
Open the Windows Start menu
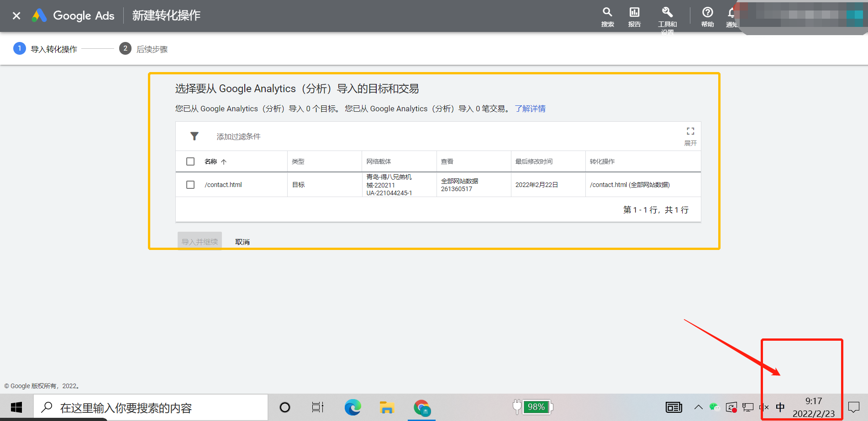[x=16, y=407]
